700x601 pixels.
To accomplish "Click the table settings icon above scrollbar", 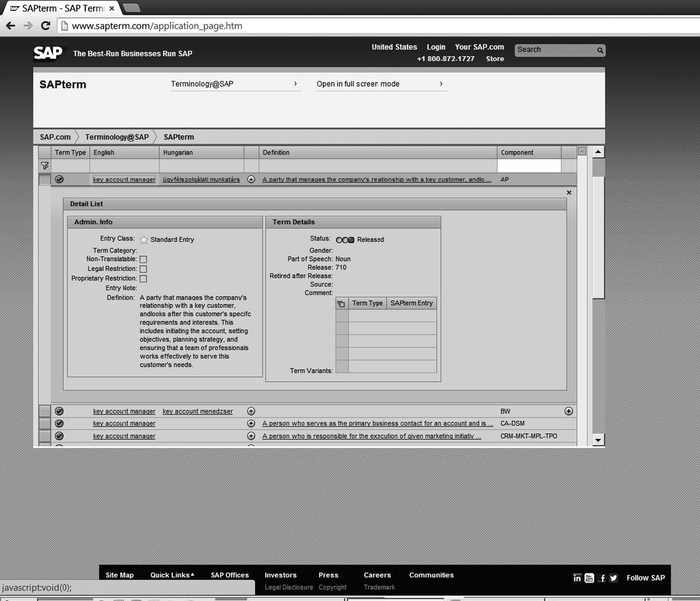I will point(582,151).
